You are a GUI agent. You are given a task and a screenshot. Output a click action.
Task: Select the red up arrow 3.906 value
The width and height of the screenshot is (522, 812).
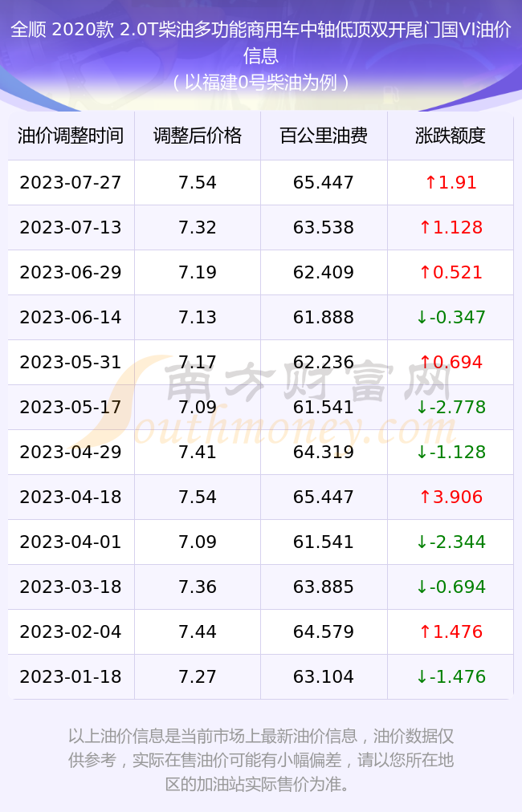click(x=451, y=497)
